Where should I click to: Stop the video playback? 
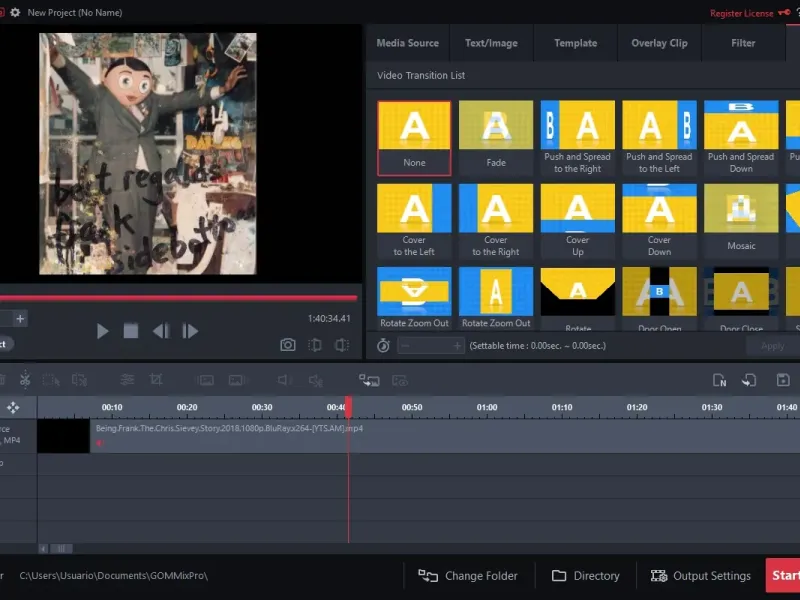tap(130, 331)
